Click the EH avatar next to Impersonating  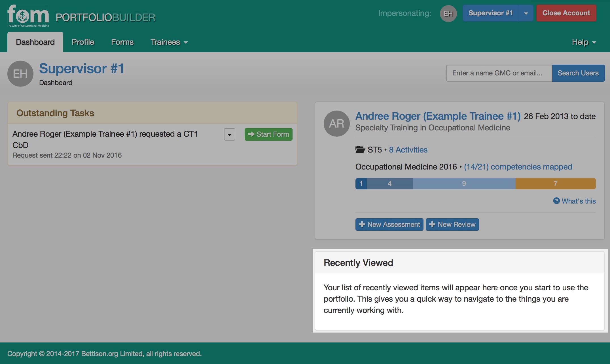click(x=448, y=13)
